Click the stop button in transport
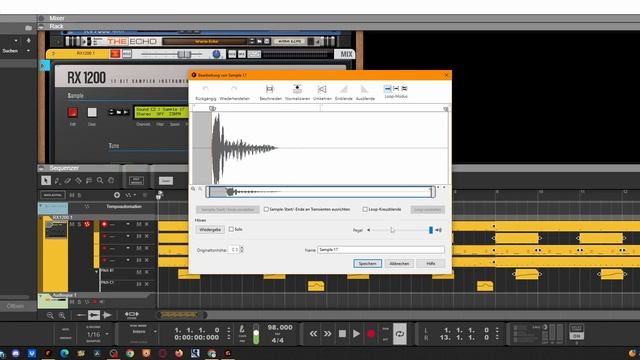Screen dimensions: 640x360 (342, 333)
